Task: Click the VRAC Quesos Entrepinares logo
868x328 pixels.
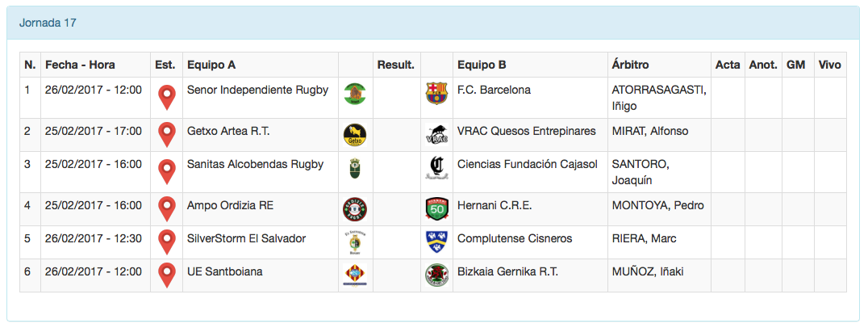Action: pos(436,135)
